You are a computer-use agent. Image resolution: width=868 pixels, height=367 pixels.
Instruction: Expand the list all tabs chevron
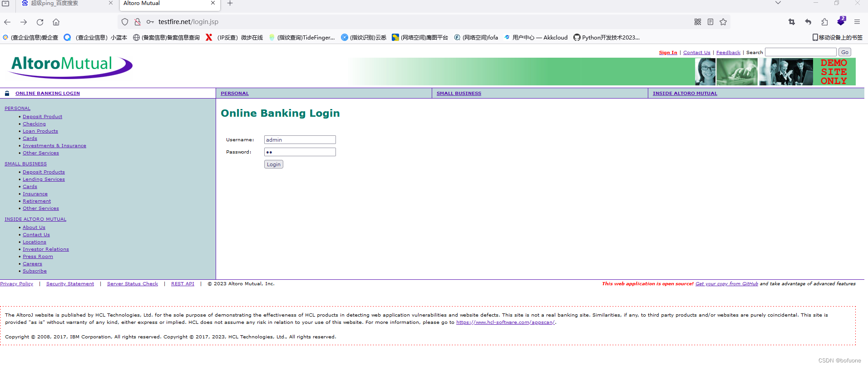[x=778, y=3]
